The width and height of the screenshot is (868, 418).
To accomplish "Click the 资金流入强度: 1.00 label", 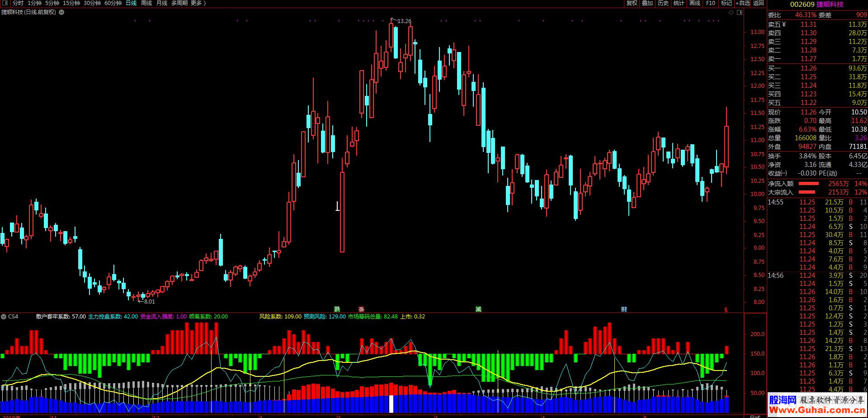I will click(163, 317).
